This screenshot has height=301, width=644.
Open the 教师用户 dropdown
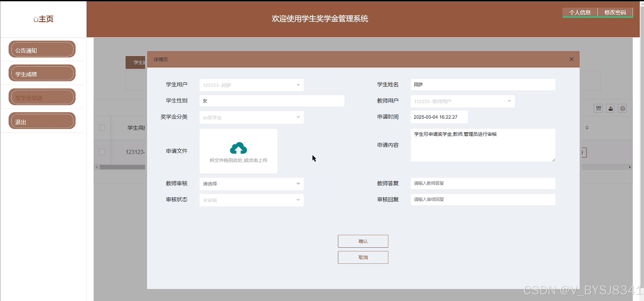click(x=462, y=101)
